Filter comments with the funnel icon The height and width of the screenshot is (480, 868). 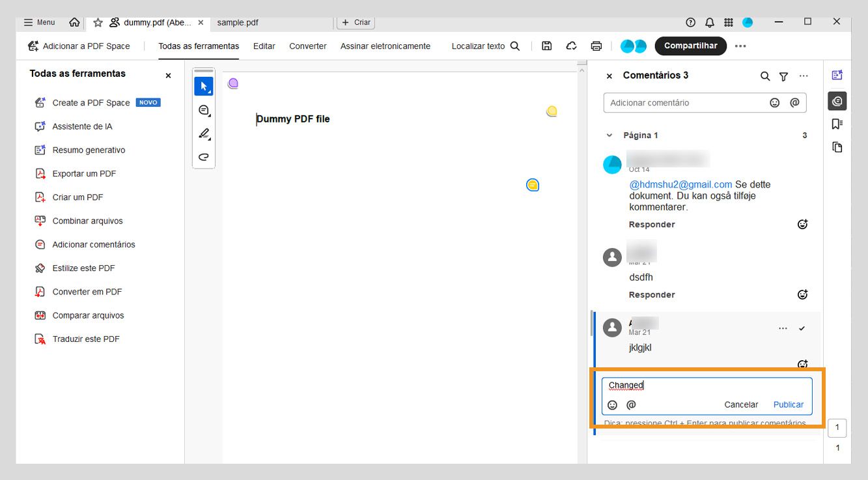tap(783, 76)
